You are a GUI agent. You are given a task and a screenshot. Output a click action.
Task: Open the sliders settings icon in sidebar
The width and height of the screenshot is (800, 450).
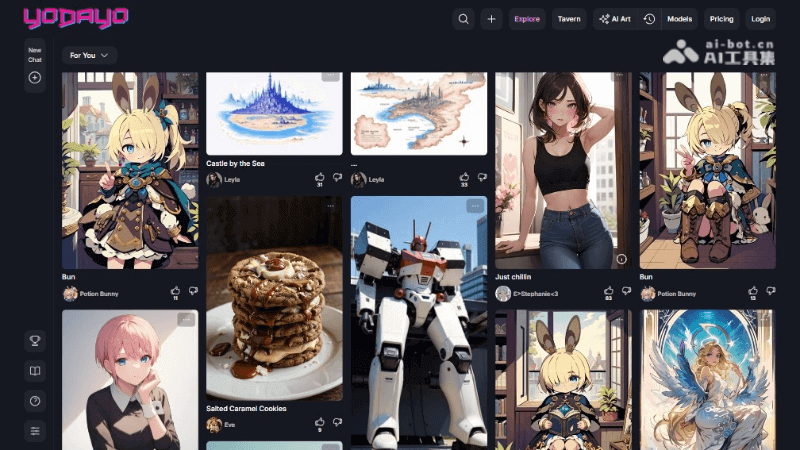(x=35, y=431)
